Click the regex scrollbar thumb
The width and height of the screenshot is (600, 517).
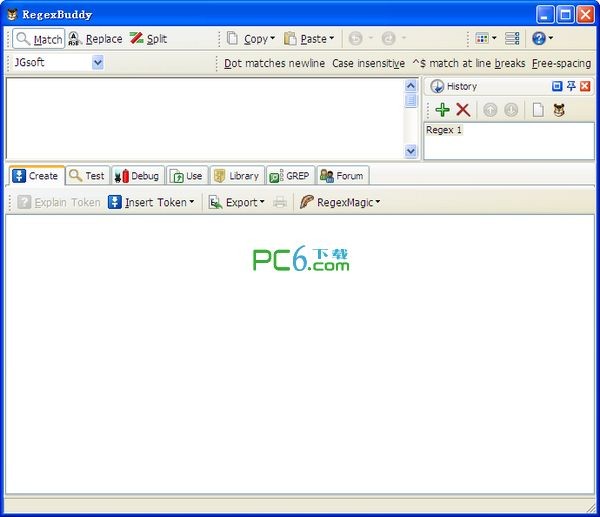click(411, 101)
